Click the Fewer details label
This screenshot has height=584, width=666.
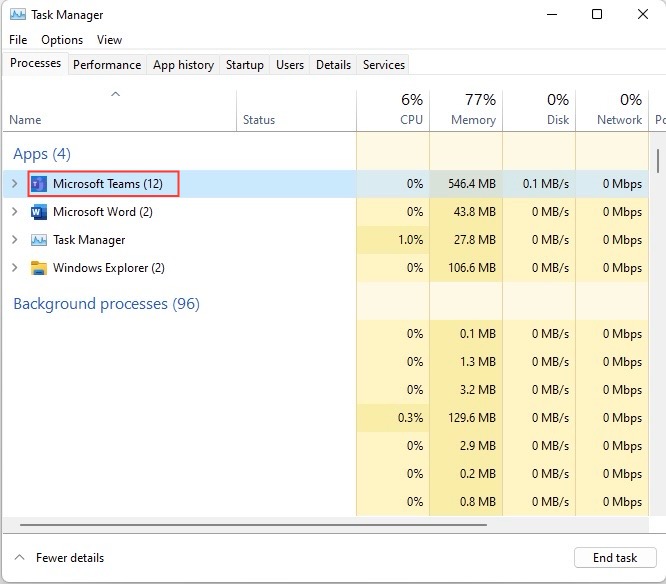point(70,558)
